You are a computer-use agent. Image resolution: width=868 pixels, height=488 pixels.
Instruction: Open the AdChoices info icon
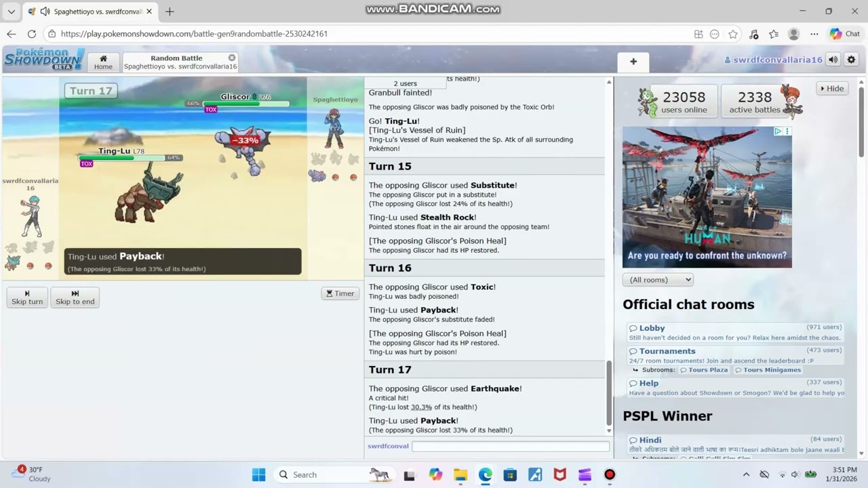click(x=778, y=131)
